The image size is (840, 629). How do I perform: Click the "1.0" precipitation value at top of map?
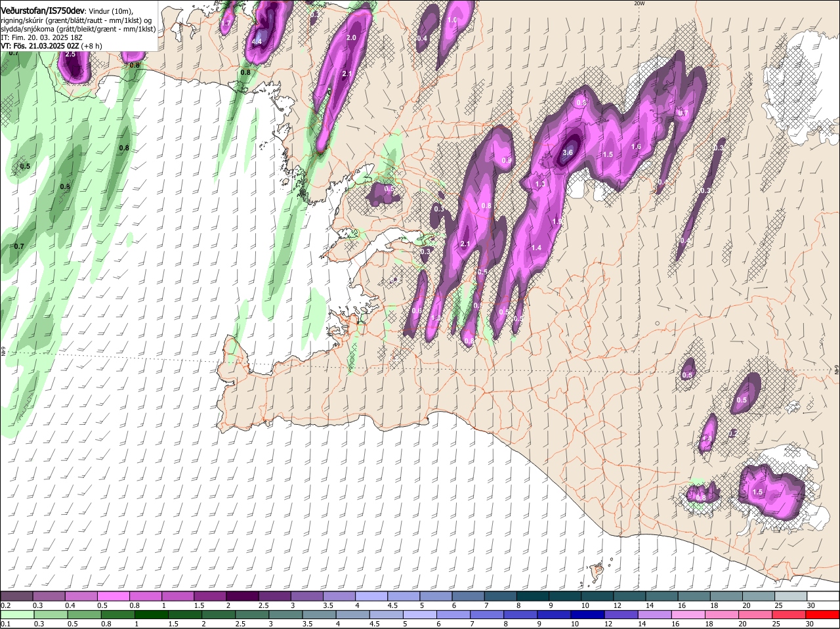pyautogui.click(x=452, y=20)
